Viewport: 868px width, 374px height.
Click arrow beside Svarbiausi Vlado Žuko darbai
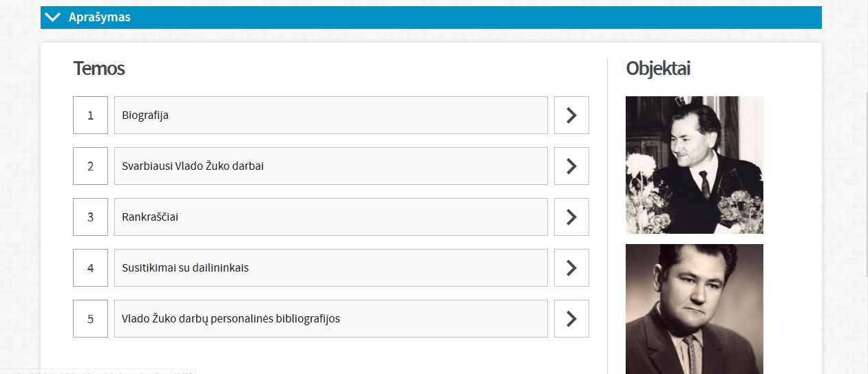(571, 166)
